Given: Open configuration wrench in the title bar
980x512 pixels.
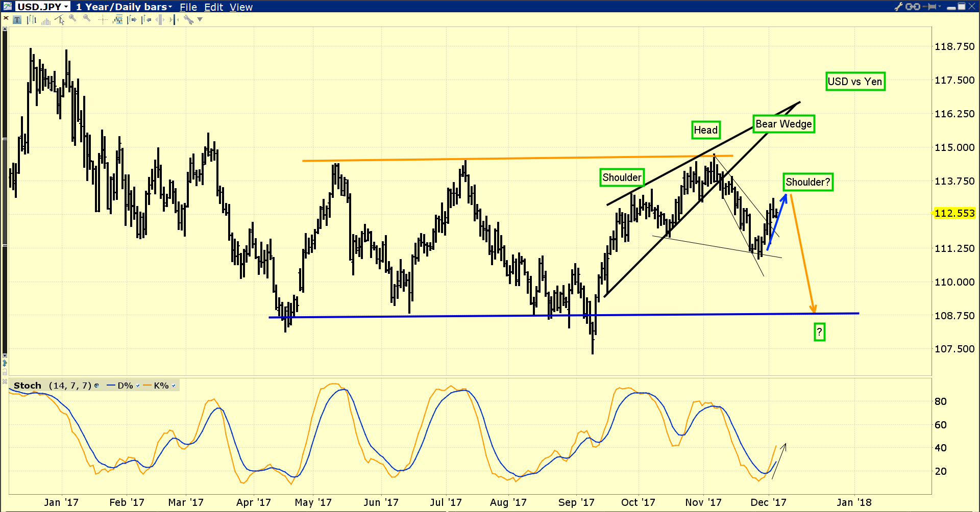Looking at the screenshot, I should click(898, 7).
